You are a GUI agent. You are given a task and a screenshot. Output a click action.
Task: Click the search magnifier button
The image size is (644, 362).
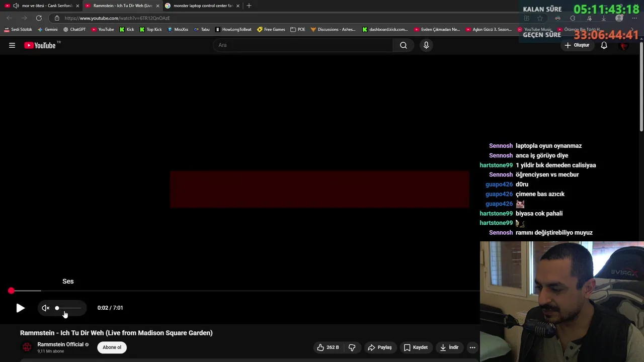(404, 45)
